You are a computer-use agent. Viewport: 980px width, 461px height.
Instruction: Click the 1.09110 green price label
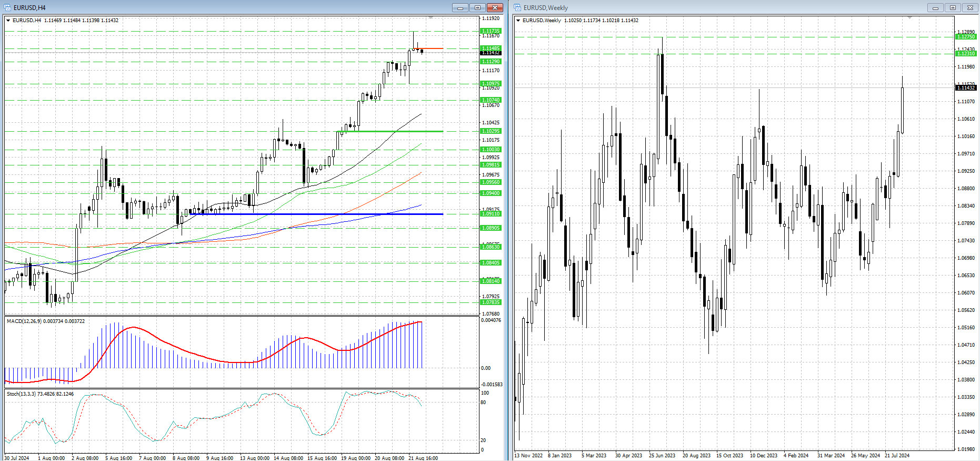[491, 214]
